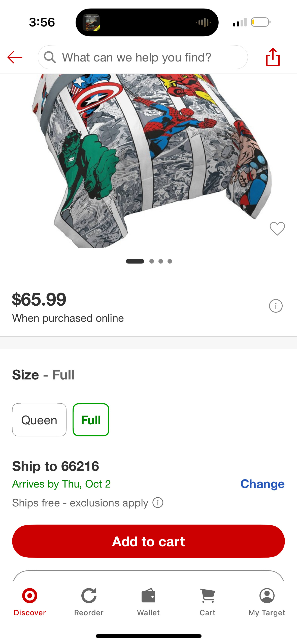This screenshot has width=297, height=644.
Task: Favorite the comforter with the heart icon
Action: point(277,229)
